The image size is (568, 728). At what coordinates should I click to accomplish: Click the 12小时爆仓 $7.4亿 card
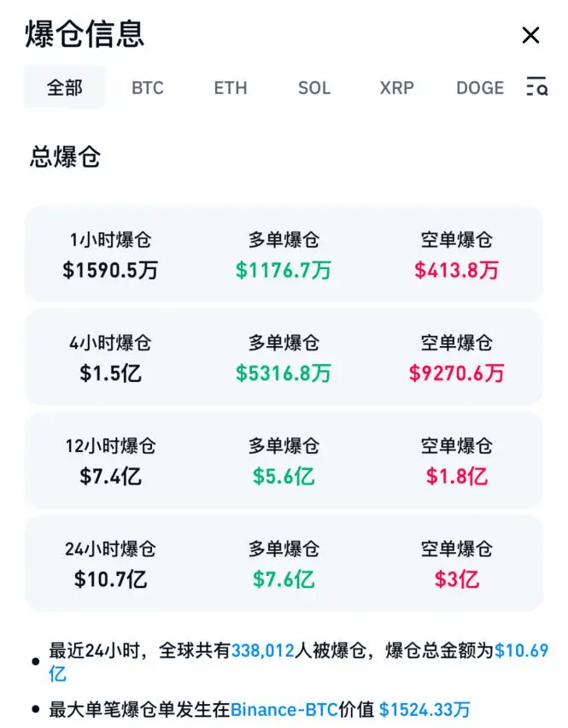pyautogui.click(x=111, y=461)
